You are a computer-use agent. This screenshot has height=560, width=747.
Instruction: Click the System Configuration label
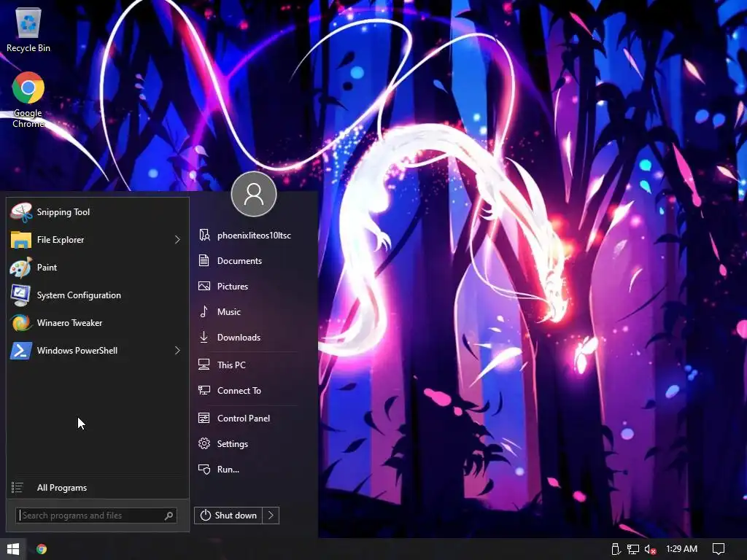coord(79,295)
